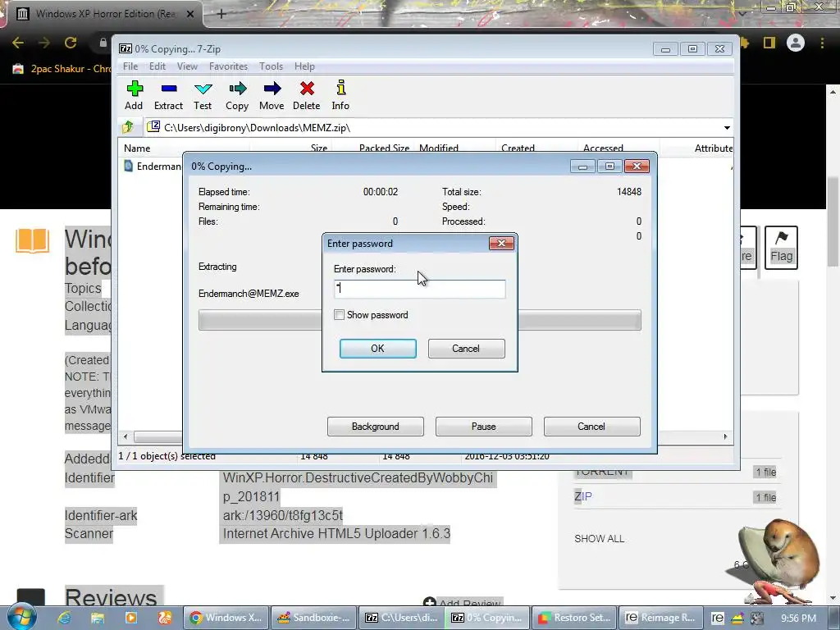Image resolution: width=840 pixels, height=630 pixels.
Task: Open the Windows Start button
Action: 21,617
